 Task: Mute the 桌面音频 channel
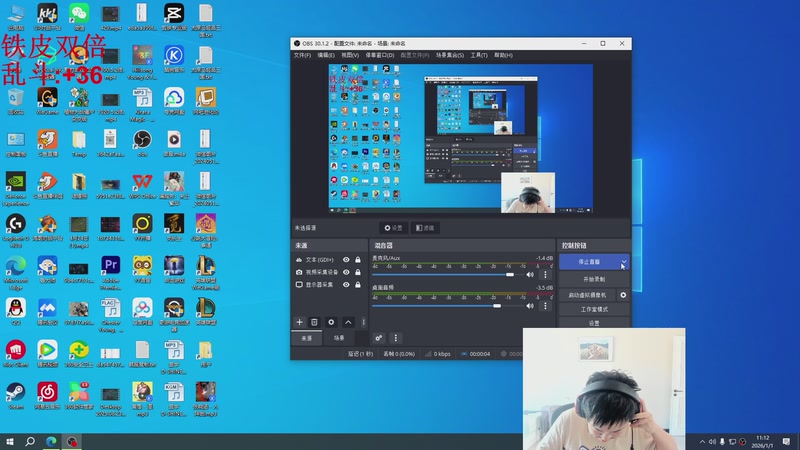(530, 306)
